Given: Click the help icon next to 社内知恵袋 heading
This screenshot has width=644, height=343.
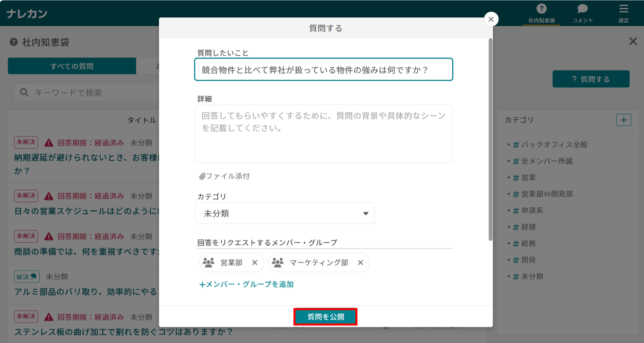Looking at the screenshot, I should click(13, 42).
